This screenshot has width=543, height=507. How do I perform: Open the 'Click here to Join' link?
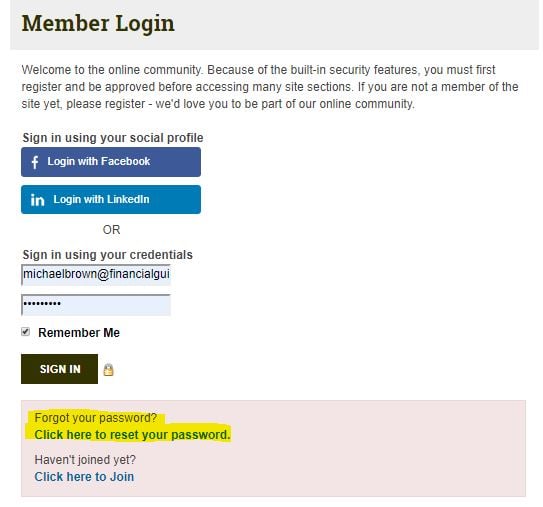click(84, 477)
